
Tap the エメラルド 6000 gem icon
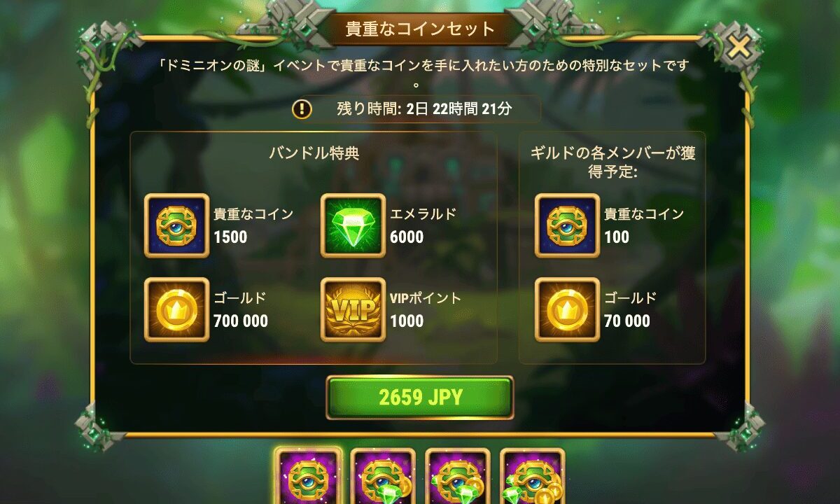[x=353, y=225]
